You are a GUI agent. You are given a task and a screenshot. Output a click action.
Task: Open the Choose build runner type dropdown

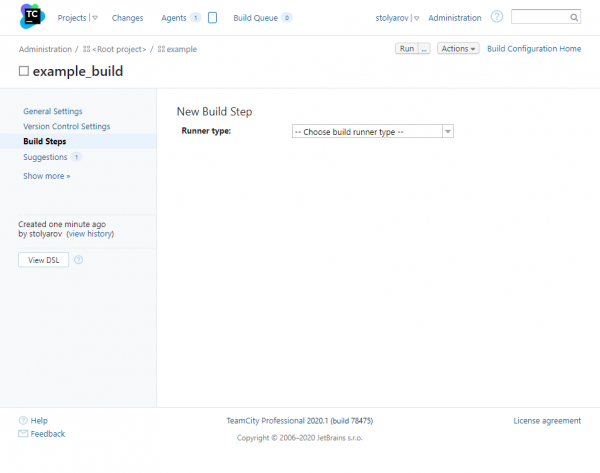(x=372, y=131)
